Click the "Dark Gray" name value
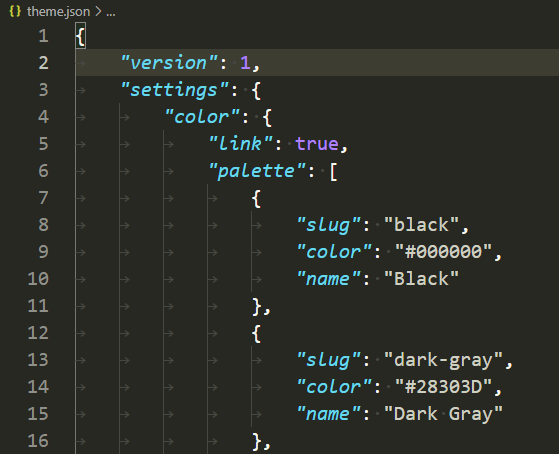This screenshot has width=559, height=454. pos(443,414)
